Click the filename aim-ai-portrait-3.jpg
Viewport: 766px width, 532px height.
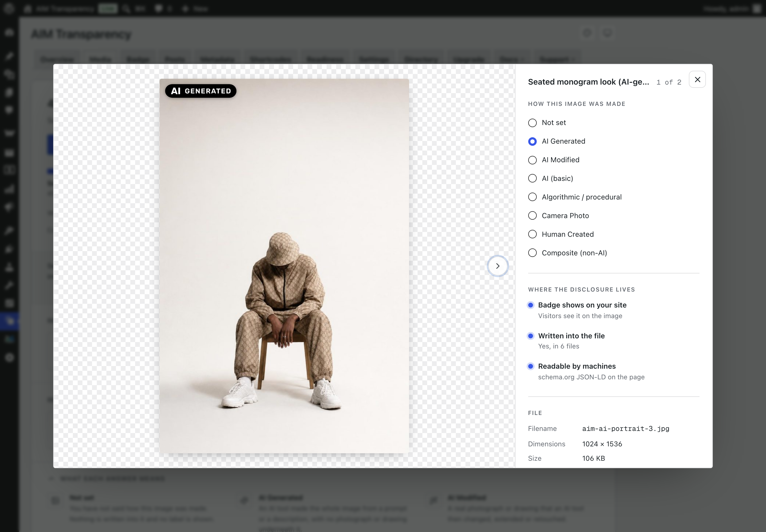tap(625, 429)
